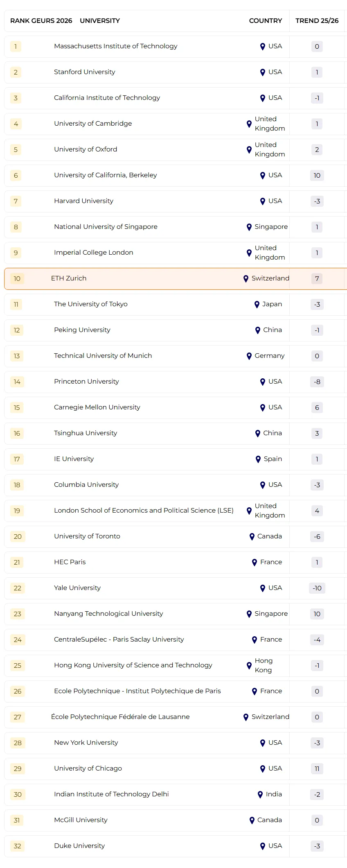Image resolution: width=347 pixels, height=868 pixels.
Task: Click the map pin next to ETH Zurich's Switzerland
Action: 246,279
